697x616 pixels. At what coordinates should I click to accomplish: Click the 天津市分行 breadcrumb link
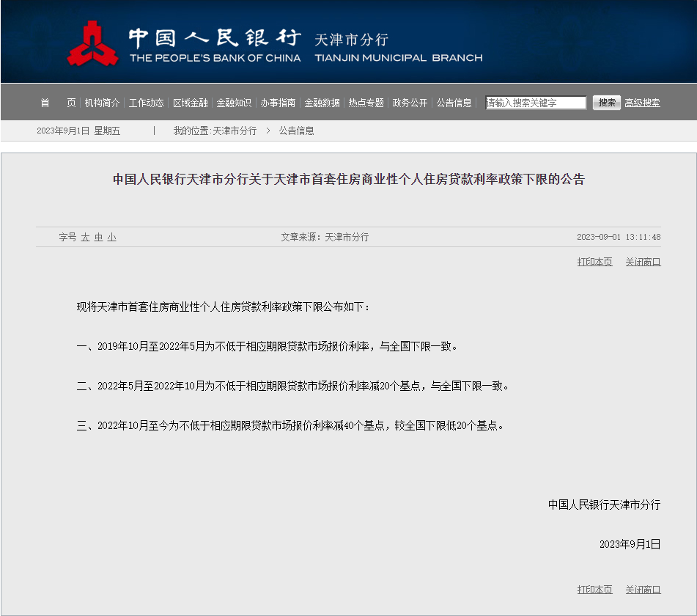point(235,131)
